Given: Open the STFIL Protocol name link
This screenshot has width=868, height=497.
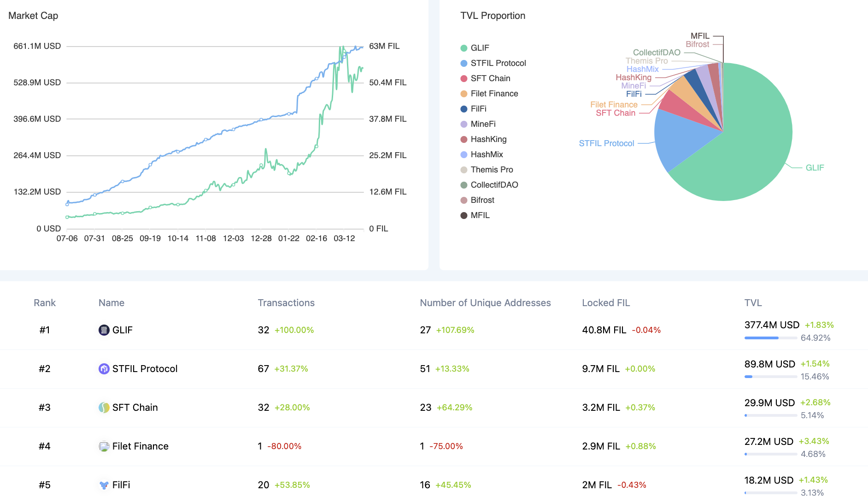Looking at the screenshot, I should (145, 369).
